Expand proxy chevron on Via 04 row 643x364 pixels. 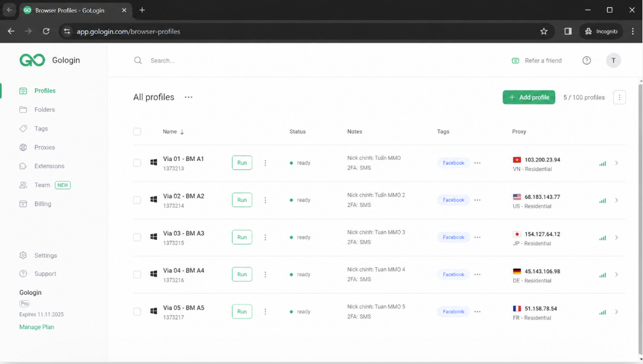617,275
